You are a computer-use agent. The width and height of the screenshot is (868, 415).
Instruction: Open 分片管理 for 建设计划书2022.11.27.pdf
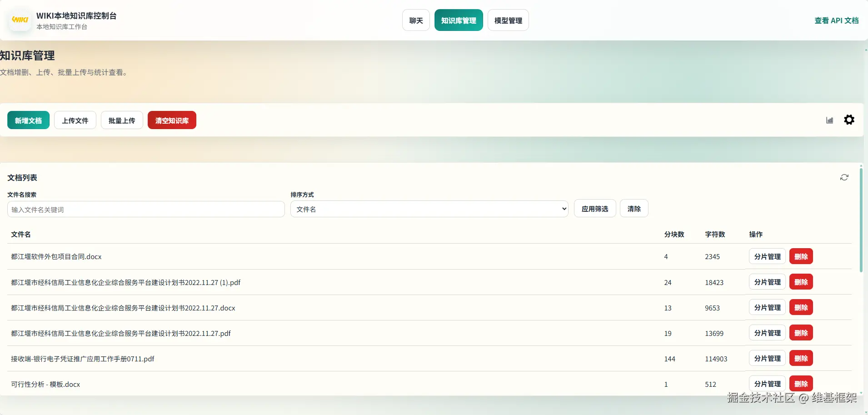coord(767,333)
